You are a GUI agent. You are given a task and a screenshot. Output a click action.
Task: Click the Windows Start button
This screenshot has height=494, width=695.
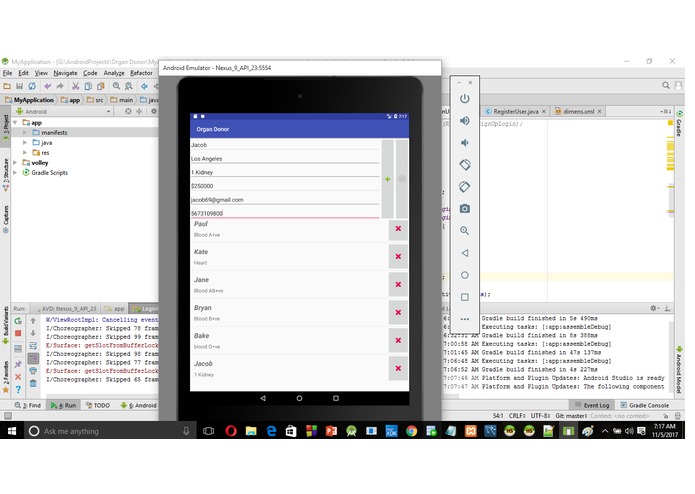12,431
